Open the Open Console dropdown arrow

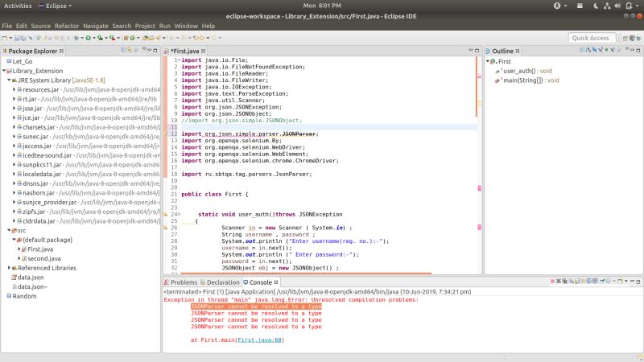[x=626, y=281]
